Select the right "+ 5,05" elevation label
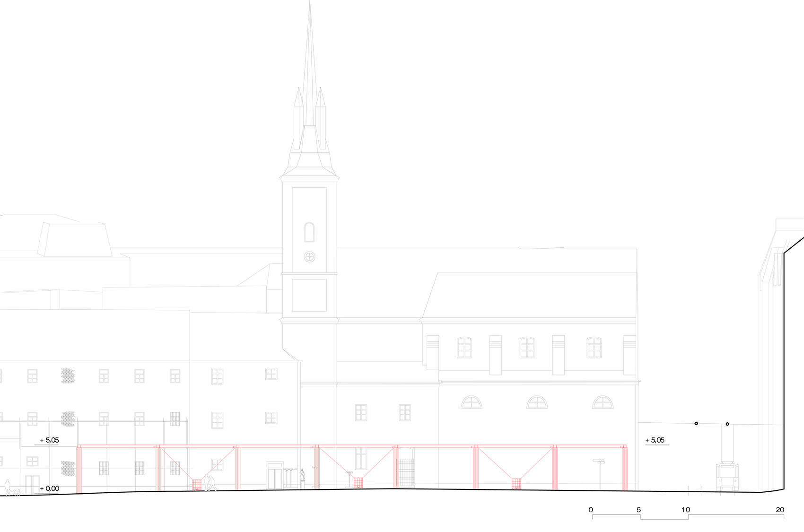The width and height of the screenshot is (804, 532). [x=655, y=440]
